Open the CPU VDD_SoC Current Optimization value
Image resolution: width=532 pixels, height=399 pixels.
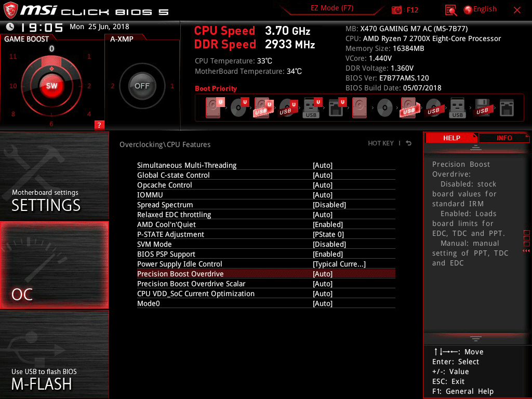[322, 293]
